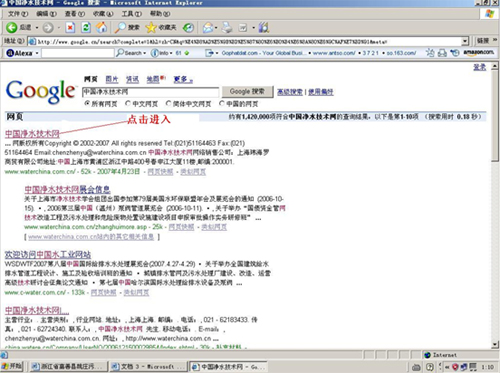Open the dropdown arrow next to the Edit icon
The width and height of the screenshot is (500, 373).
tap(253, 28)
